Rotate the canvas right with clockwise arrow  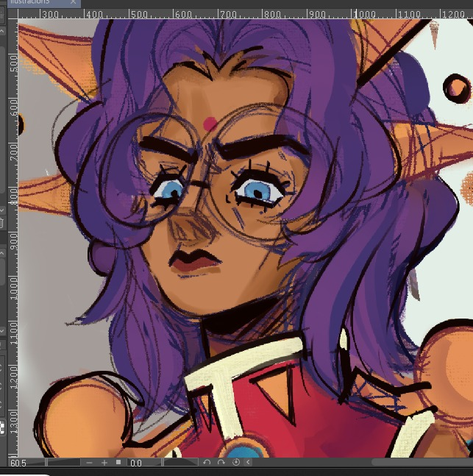(221, 462)
